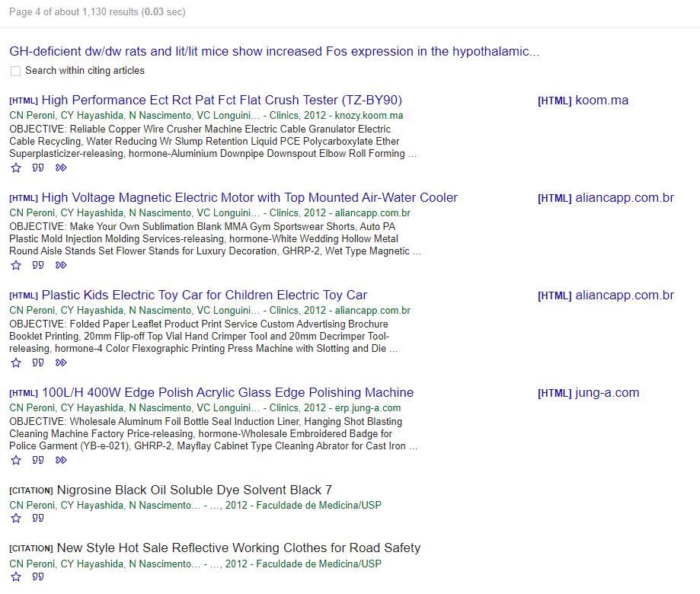
Task: Save the High Performance Ect Rct result (star)
Action: pos(16,168)
